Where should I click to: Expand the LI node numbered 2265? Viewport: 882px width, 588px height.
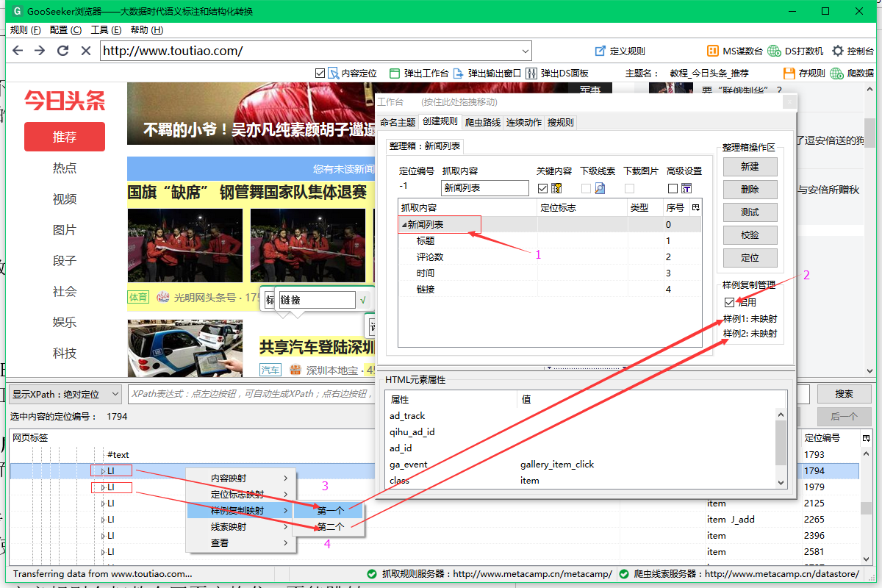pyautogui.click(x=103, y=520)
